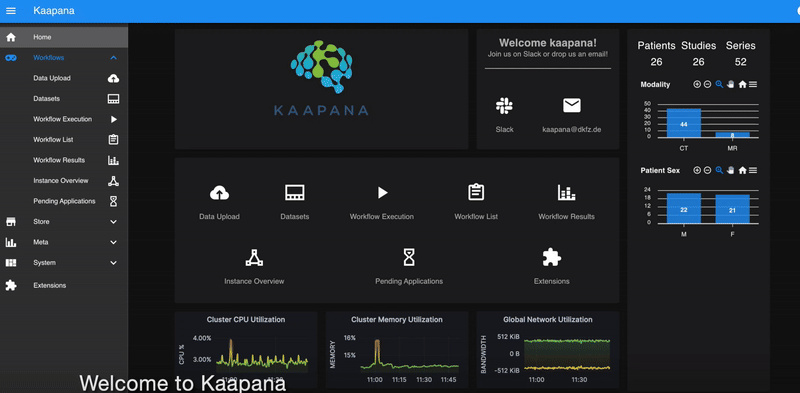
Task: Select Workflow List sidebar label
Action: point(53,139)
